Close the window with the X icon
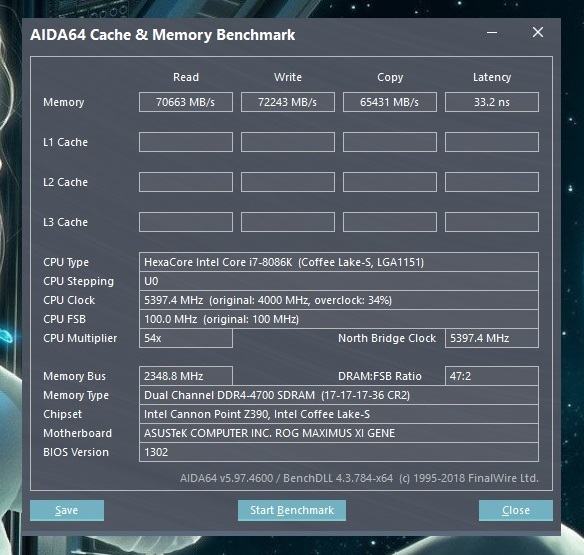The width and height of the screenshot is (584, 555). pos(538,32)
